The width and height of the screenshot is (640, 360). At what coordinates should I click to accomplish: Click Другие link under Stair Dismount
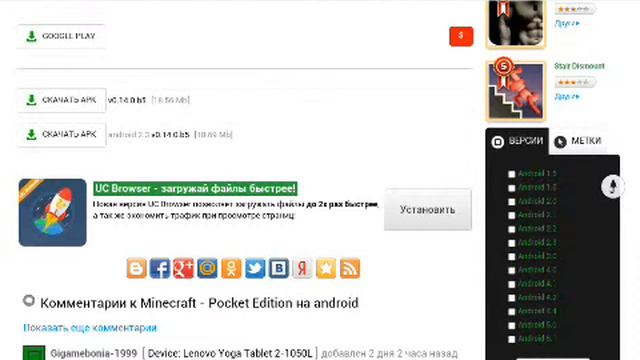point(567,97)
